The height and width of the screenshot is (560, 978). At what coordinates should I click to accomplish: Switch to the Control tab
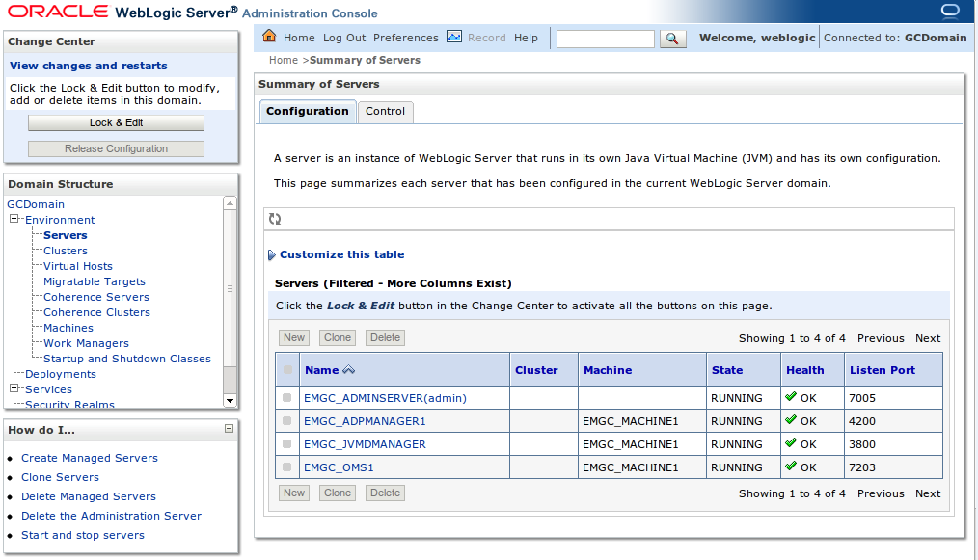(x=385, y=111)
